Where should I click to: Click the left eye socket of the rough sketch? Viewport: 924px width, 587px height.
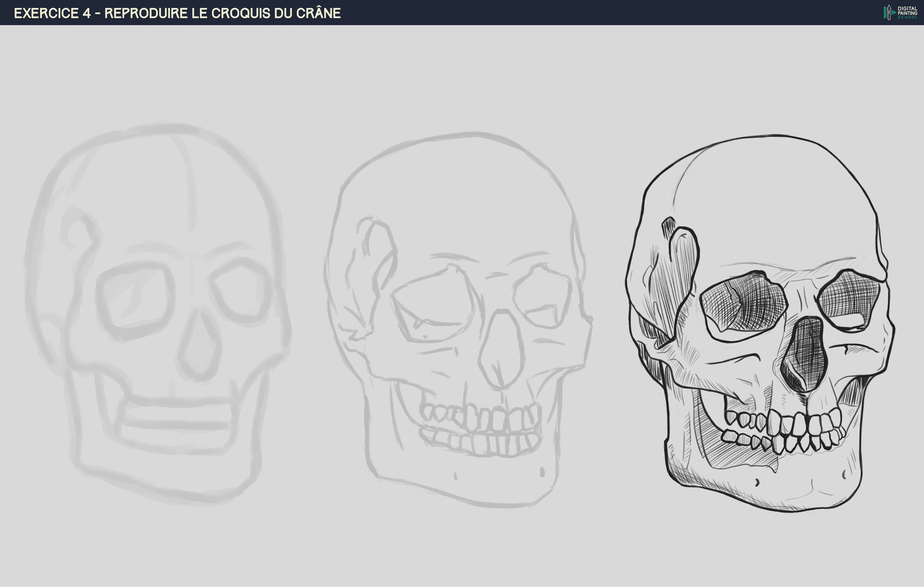point(134,300)
